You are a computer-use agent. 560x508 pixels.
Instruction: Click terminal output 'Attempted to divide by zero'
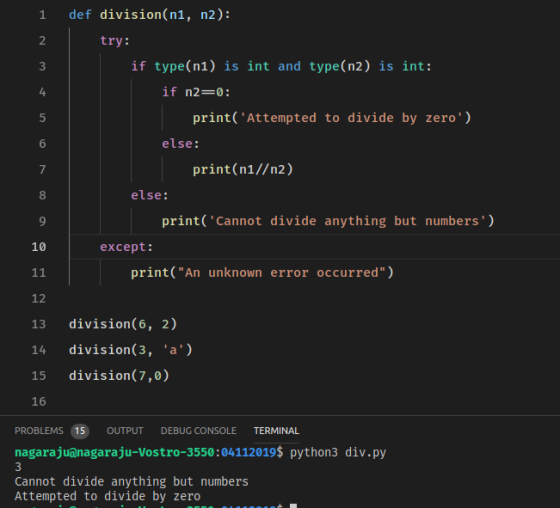coord(108,496)
